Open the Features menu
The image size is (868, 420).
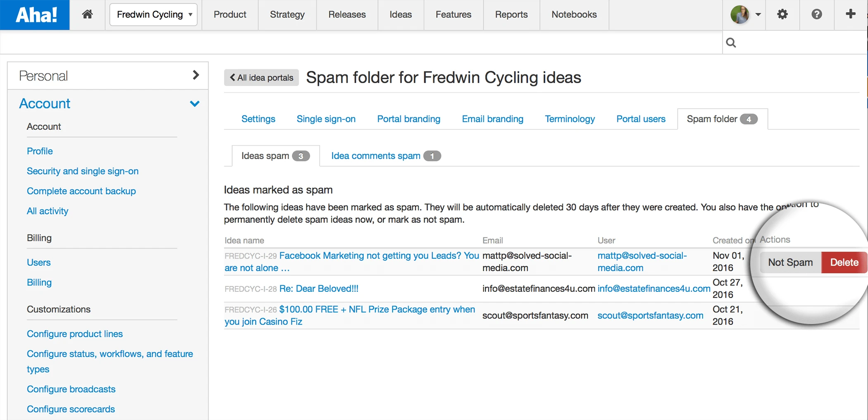click(453, 14)
